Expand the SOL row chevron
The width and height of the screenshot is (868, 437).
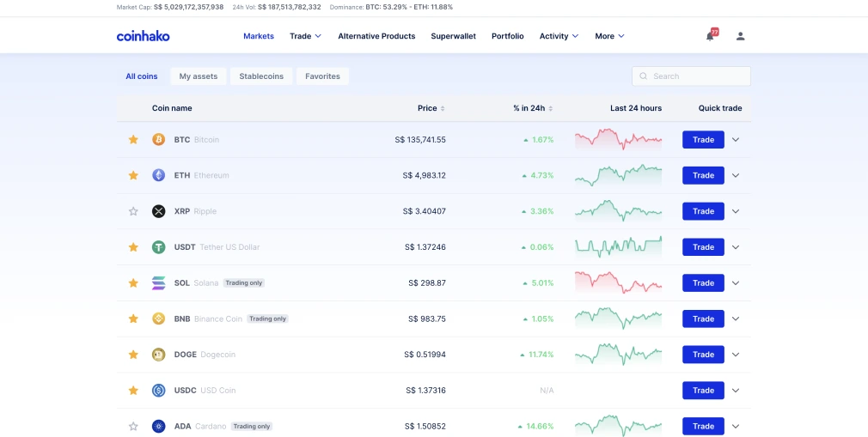[x=736, y=282]
